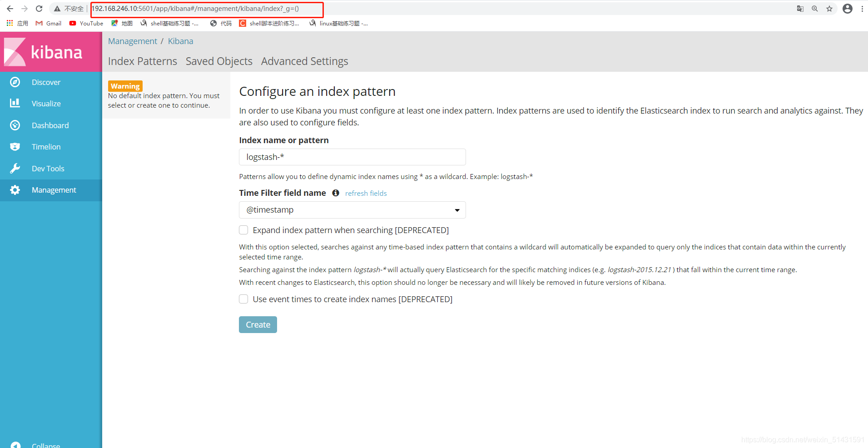Click the orange Warning label

125,86
